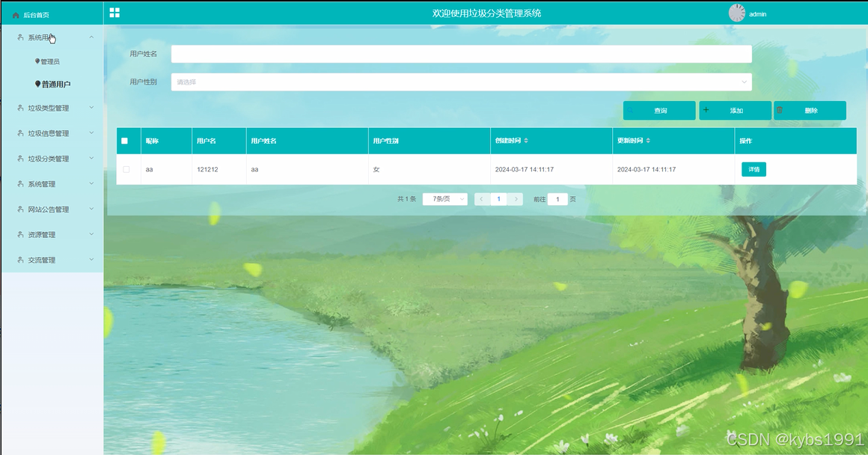Click the 添加 add button
This screenshot has height=455, width=868.
[735, 110]
